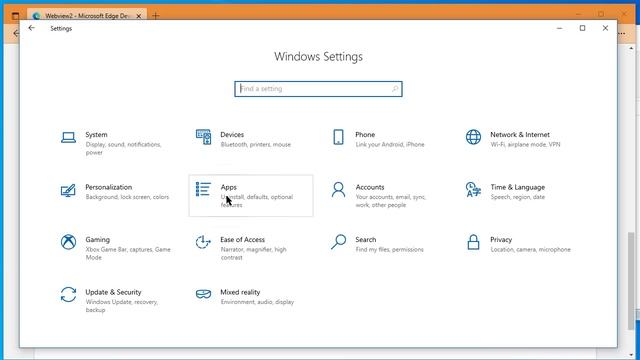
Task: Open the Edge tab actions icon
Action: point(16,16)
